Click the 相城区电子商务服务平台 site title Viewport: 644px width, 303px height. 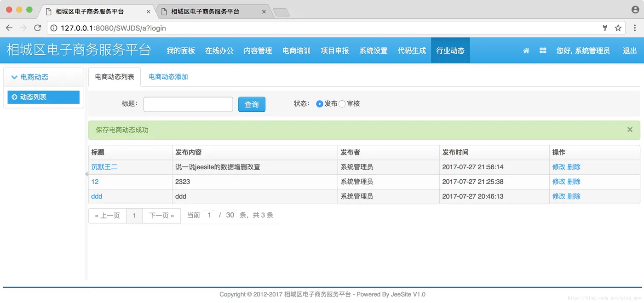79,50
